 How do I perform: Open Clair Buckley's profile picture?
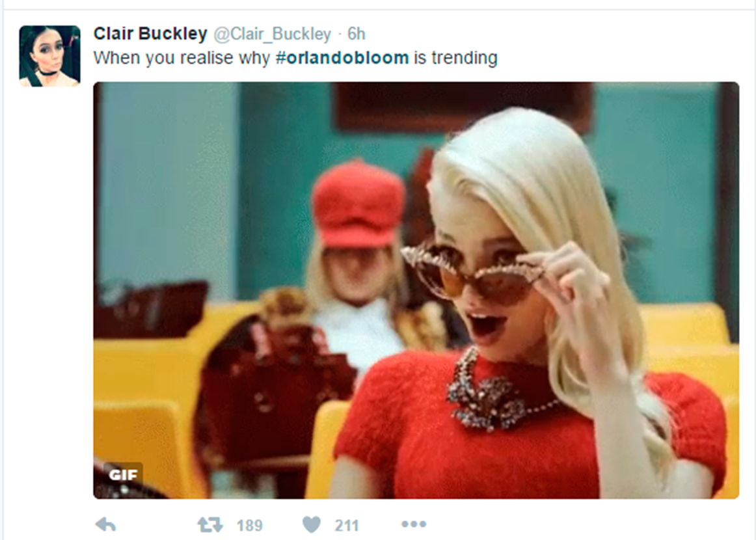tap(49, 56)
